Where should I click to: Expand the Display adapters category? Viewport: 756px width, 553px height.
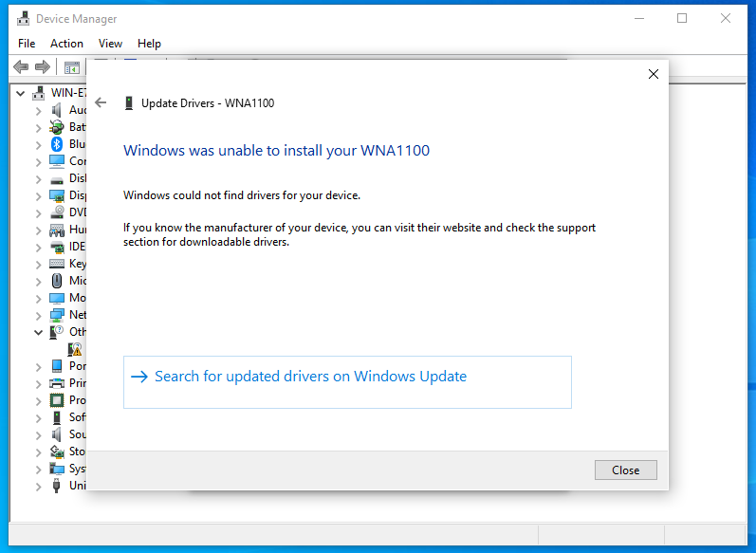39,196
